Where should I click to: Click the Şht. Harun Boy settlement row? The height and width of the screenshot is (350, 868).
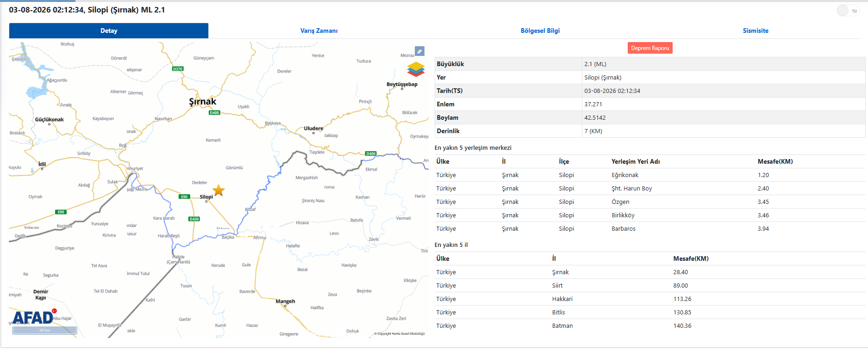point(650,189)
